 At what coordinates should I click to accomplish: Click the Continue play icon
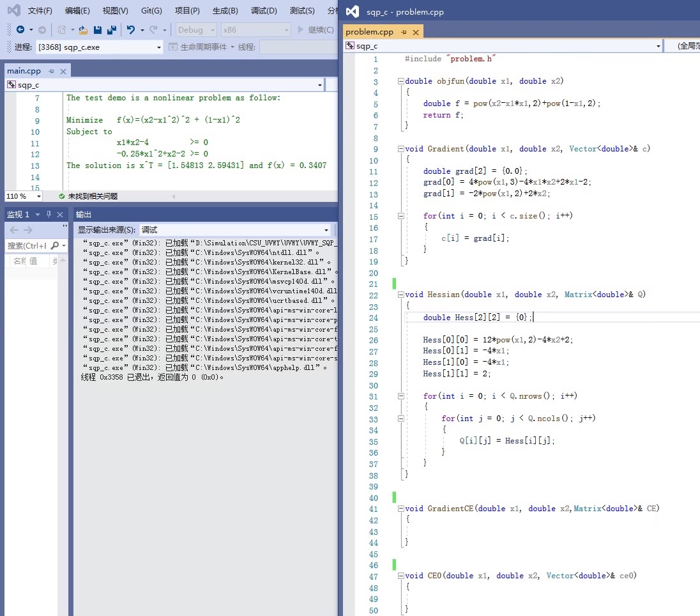[x=300, y=29]
